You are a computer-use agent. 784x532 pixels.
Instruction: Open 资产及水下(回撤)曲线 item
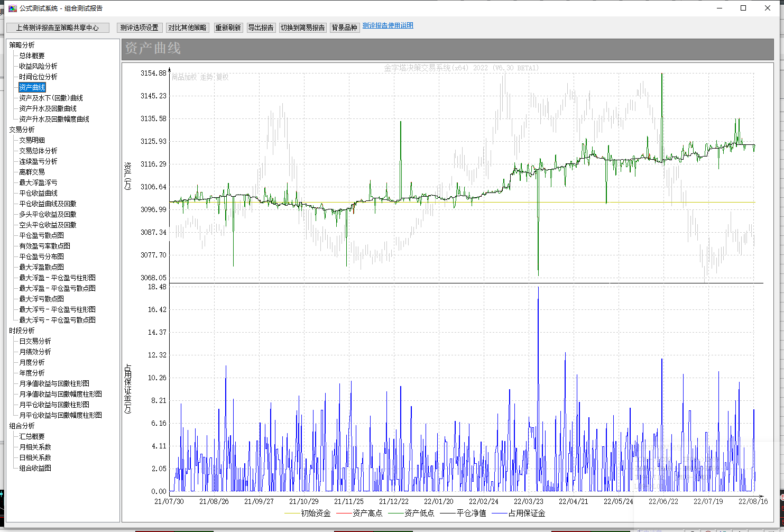[51, 98]
